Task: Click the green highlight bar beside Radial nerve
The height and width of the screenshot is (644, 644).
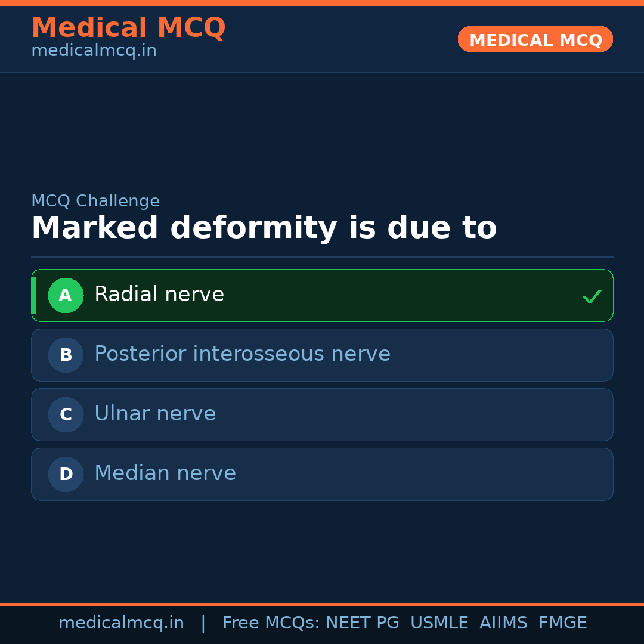Action: point(34,295)
